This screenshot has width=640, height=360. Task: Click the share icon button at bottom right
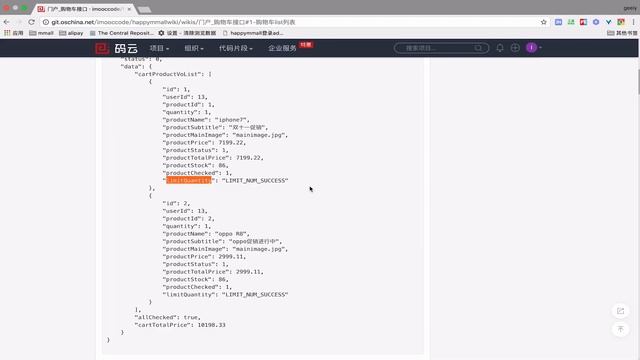coord(620,311)
